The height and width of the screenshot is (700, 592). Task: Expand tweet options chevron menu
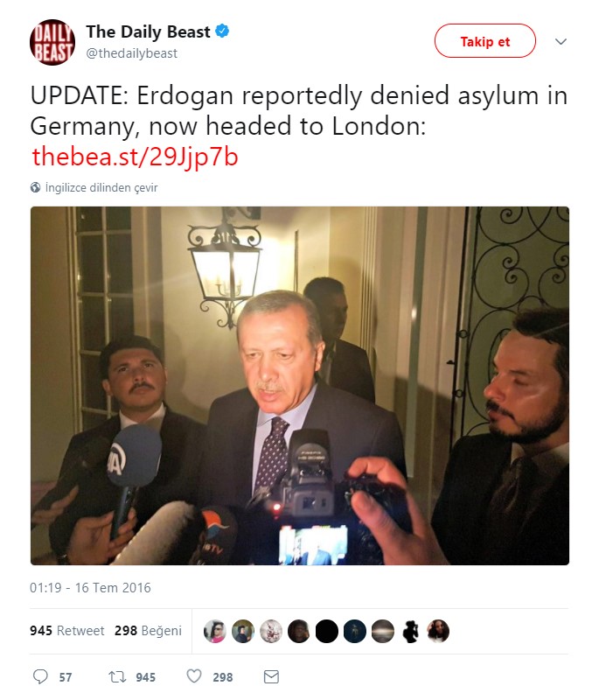coord(561,41)
